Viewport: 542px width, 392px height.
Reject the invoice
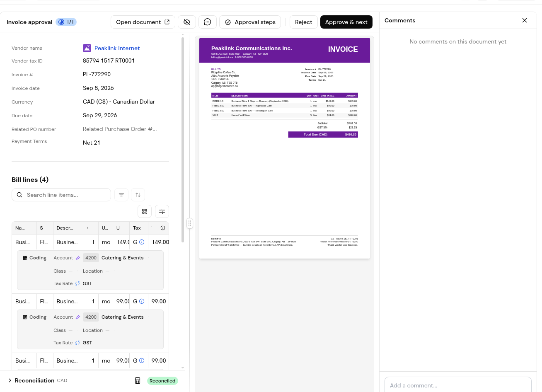tap(304, 22)
